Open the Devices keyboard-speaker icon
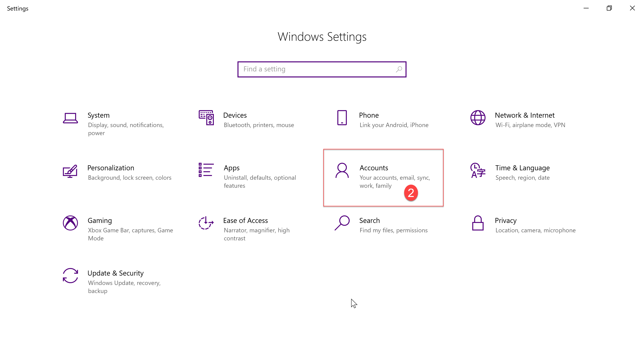Screen dimensions: 644x347 click(x=206, y=118)
